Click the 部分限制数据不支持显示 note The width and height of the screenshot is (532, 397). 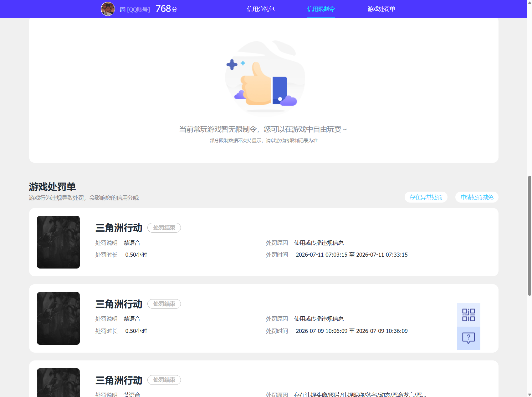click(263, 141)
